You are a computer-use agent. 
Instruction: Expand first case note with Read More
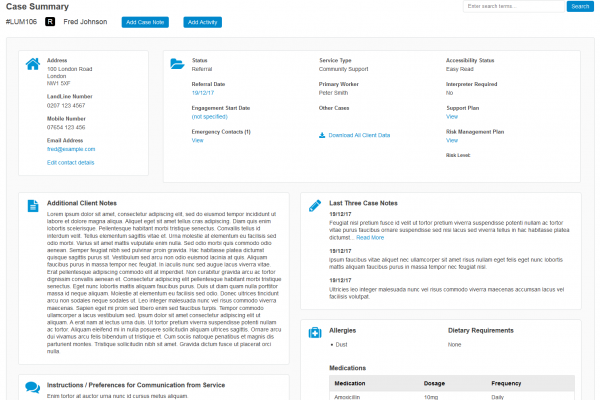pos(370,237)
